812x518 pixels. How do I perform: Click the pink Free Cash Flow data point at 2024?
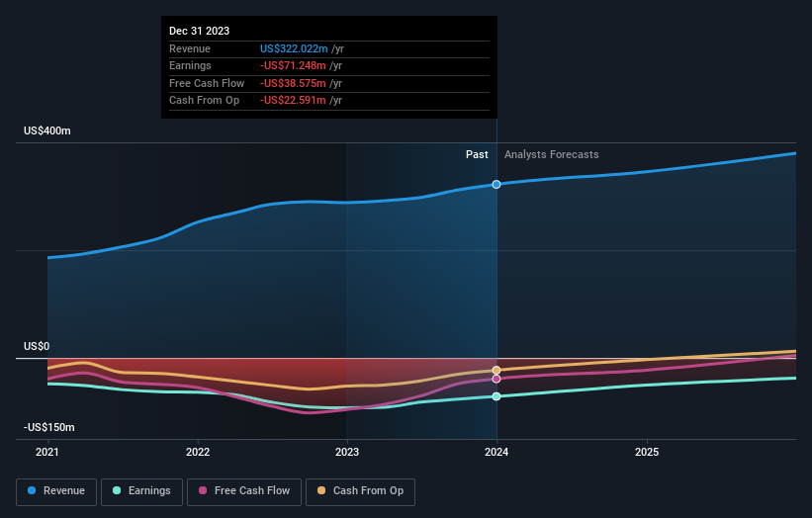coord(496,379)
